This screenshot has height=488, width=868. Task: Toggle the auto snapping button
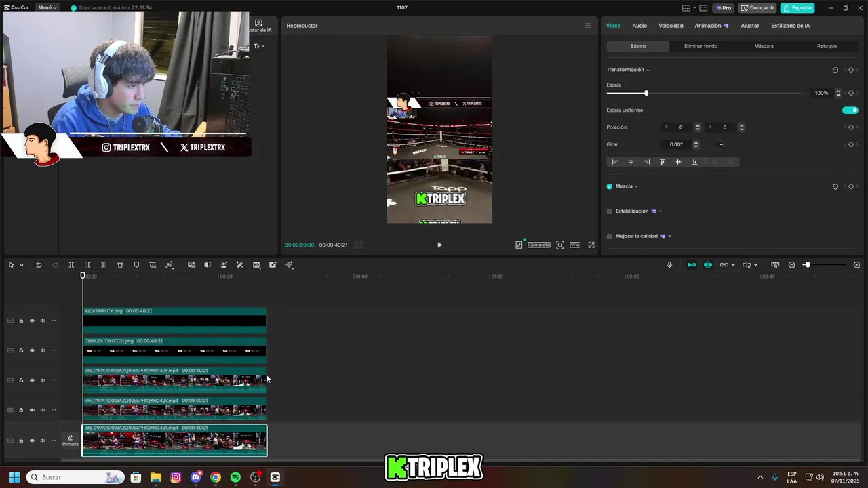click(708, 265)
